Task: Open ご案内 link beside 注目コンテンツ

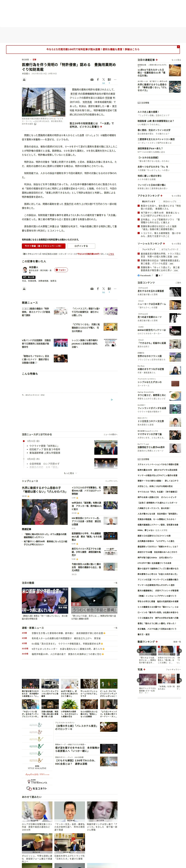Action: pos(178,283)
